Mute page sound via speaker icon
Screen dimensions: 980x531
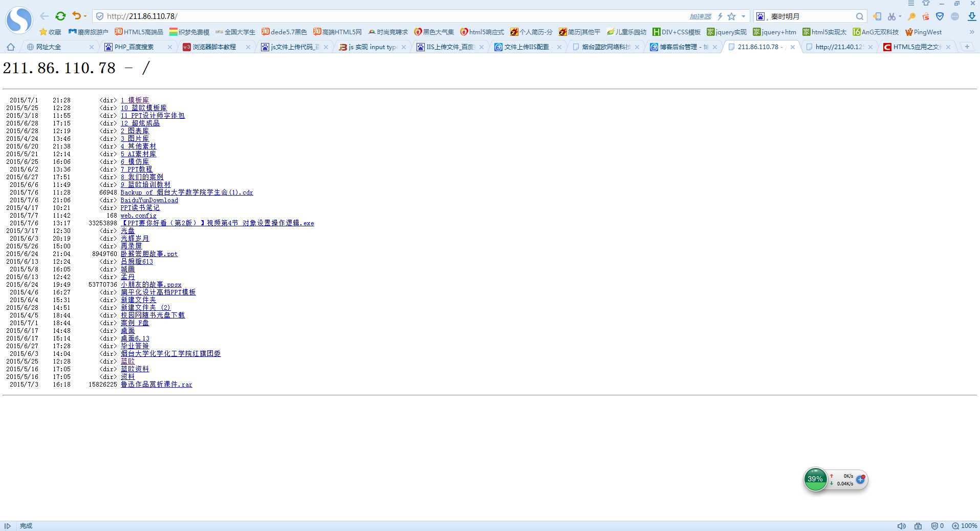(902, 526)
